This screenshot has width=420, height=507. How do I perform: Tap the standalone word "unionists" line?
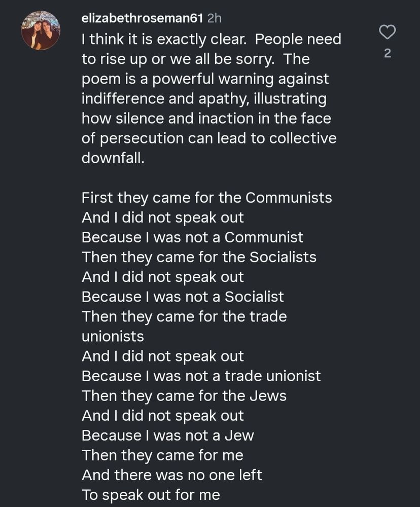113,337
